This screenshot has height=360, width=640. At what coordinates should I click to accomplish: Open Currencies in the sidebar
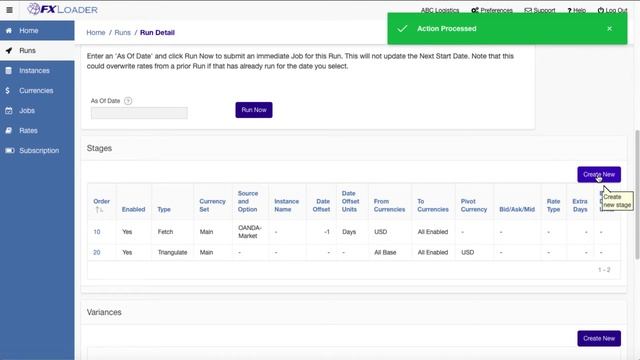point(37,91)
